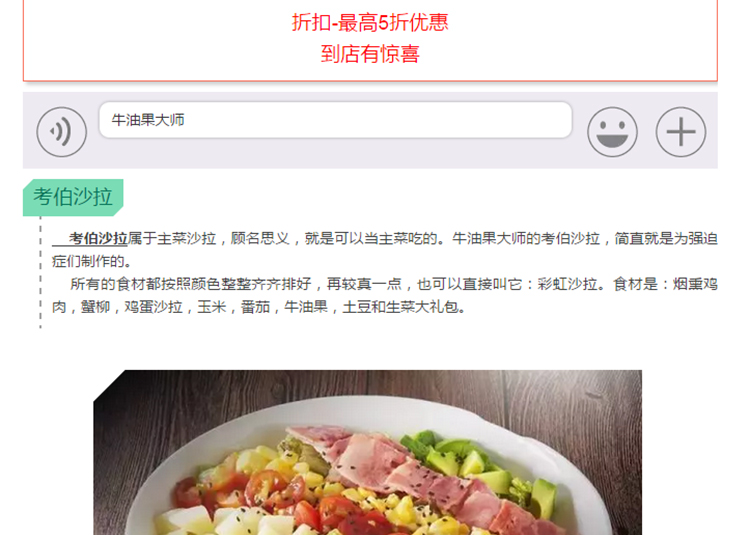
Task: Click the avocado chunks in the salad photo
Action: click(x=478, y=466)
